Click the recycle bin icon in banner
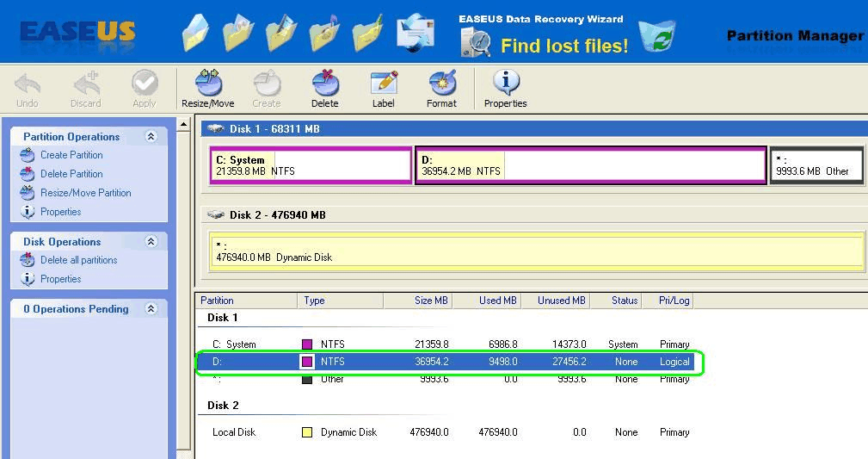This screenshot has height=459, width=868. 657,36
